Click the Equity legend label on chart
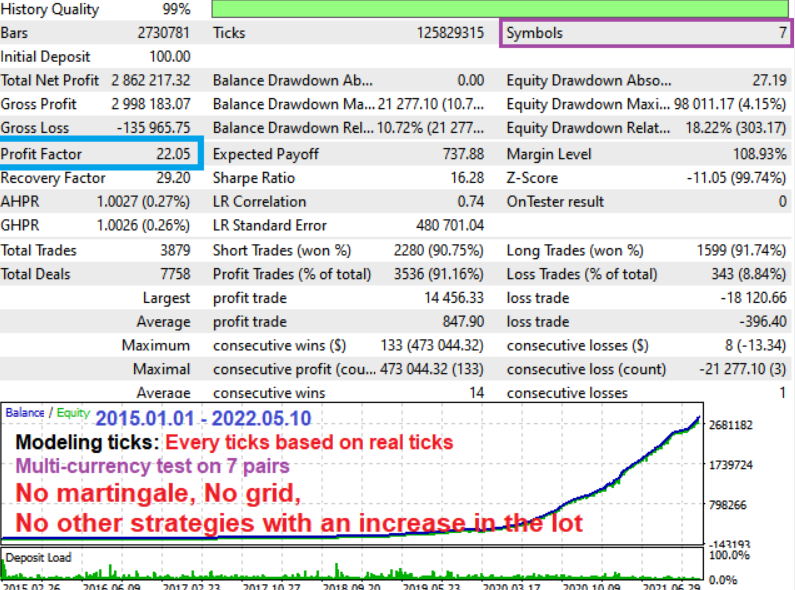Screen dimensions: 795x590 coord(72,412)
